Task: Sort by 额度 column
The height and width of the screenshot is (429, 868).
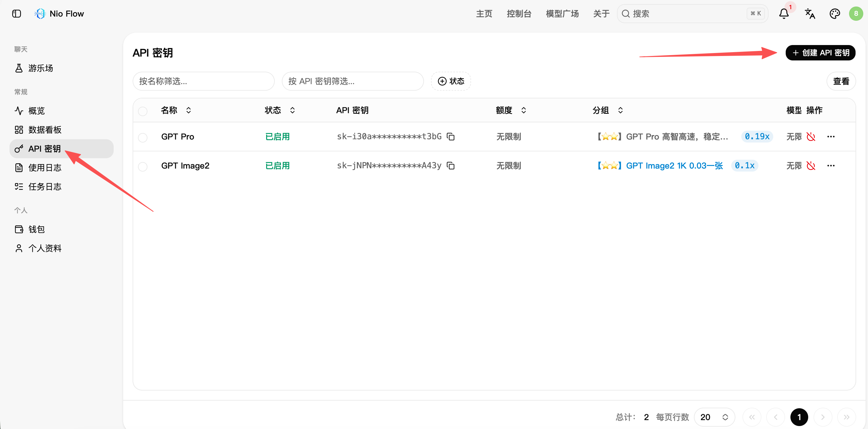Action: 511,110
